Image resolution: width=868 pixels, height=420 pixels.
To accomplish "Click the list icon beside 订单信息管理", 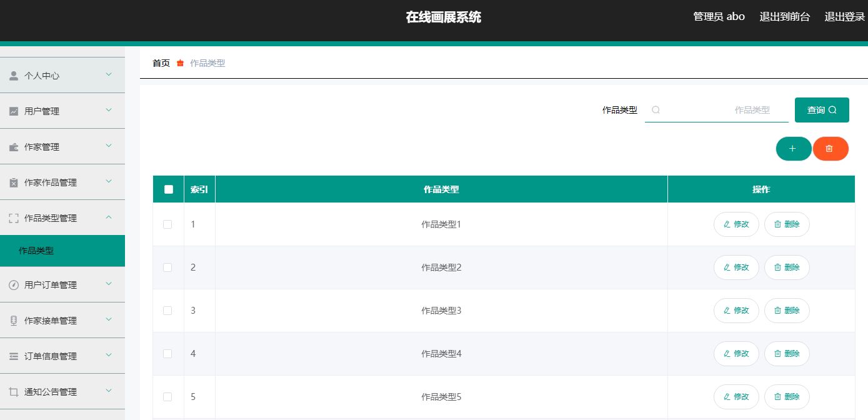I will pos(14,356).
